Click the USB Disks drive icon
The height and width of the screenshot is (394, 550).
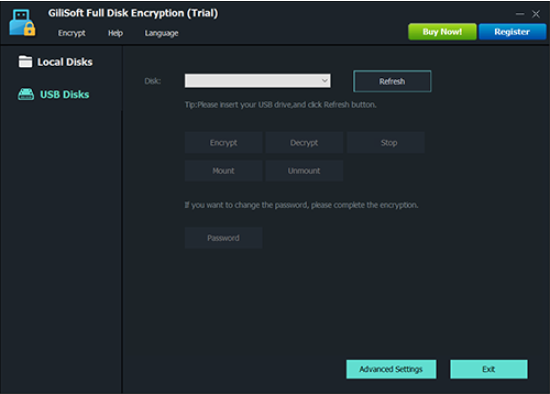click(x=26, y=94)
